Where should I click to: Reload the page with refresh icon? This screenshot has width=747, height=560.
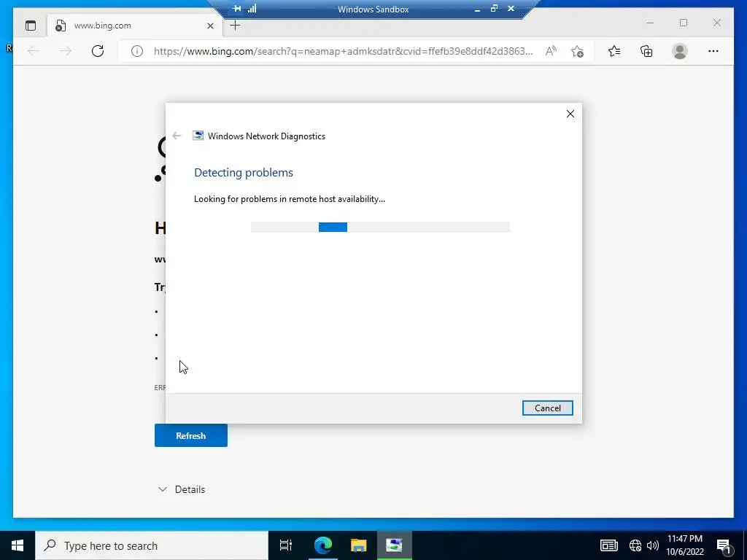coord(98,51)
